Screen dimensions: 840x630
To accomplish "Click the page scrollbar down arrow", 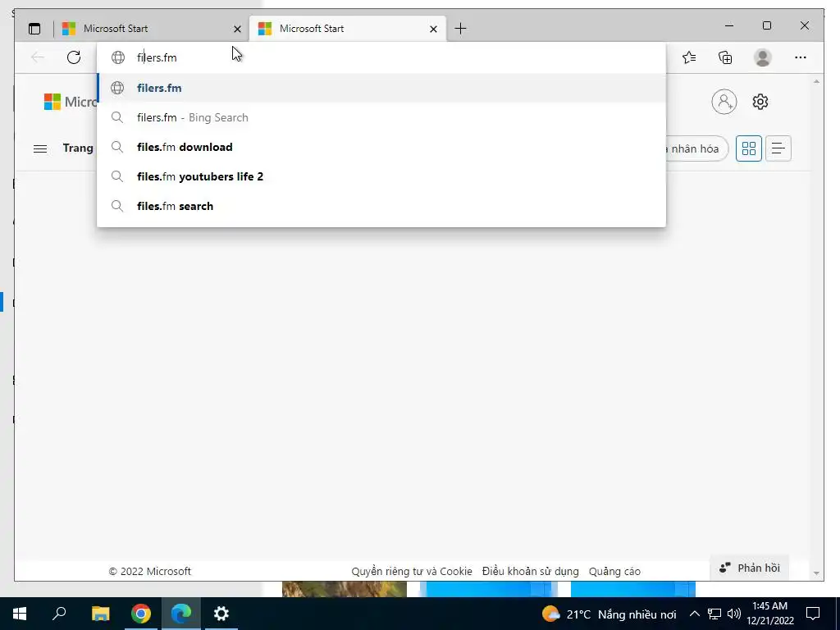I will click(816, 573).
